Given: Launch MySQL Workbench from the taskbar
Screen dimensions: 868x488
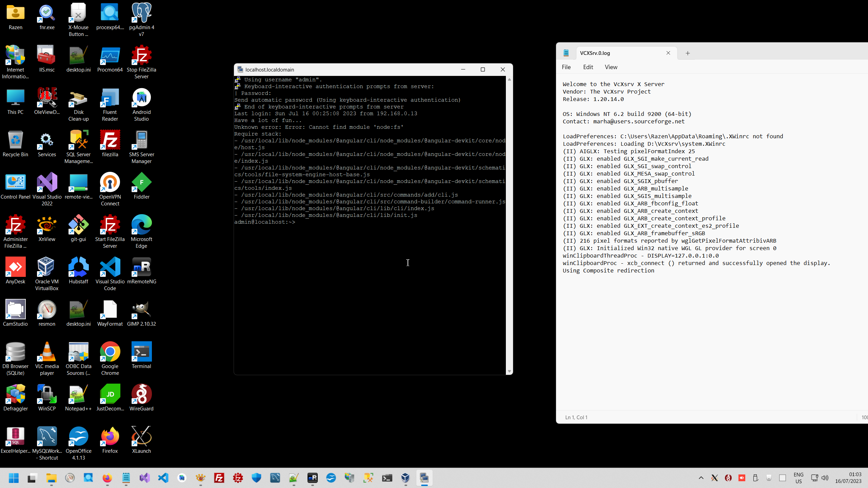Looking at the screenshot, I should coord(275,478).
